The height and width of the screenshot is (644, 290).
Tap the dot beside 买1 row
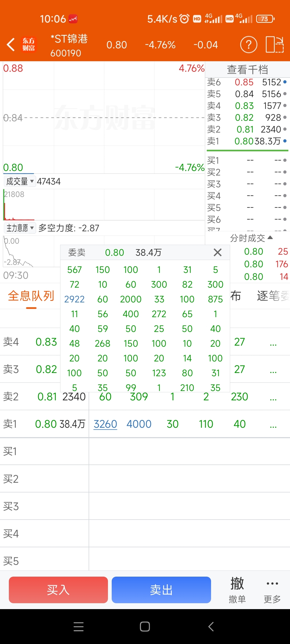285,160
